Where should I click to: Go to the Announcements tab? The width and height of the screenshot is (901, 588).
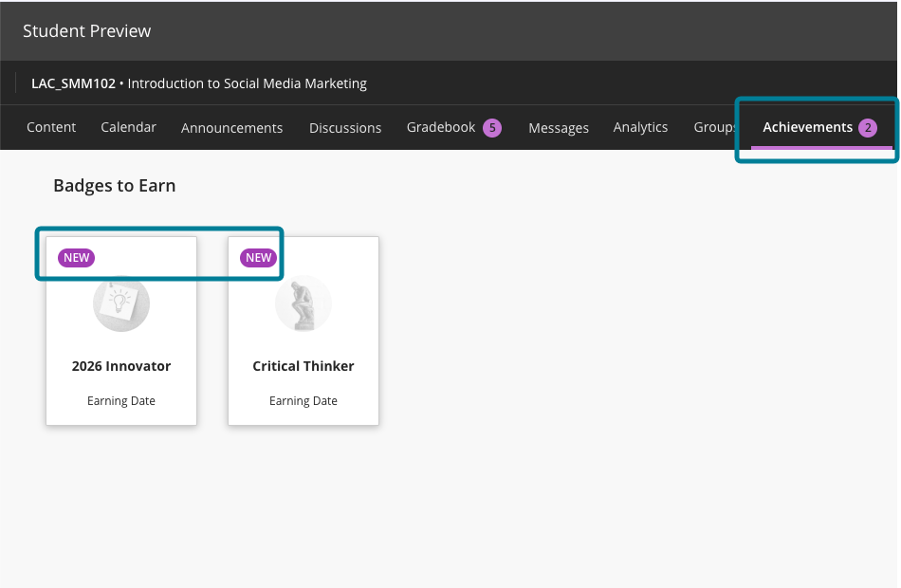click(x=231, y=126)
